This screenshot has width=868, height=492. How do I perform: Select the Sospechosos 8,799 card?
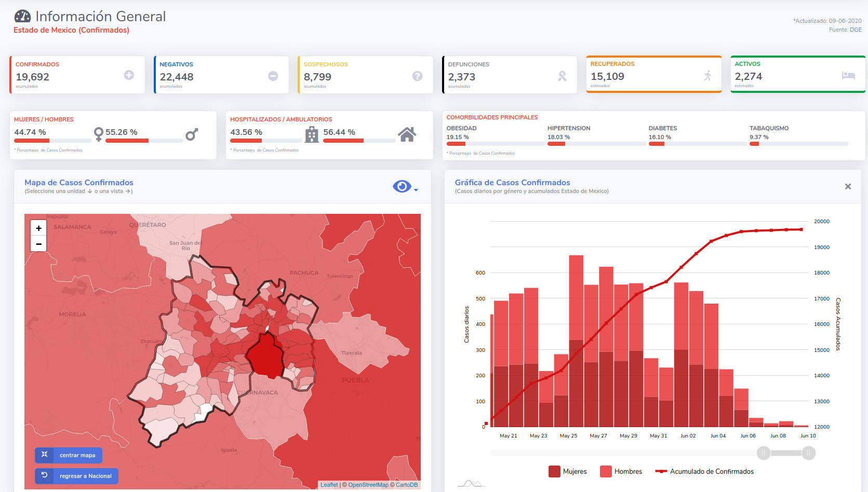[x=365, y=75]
